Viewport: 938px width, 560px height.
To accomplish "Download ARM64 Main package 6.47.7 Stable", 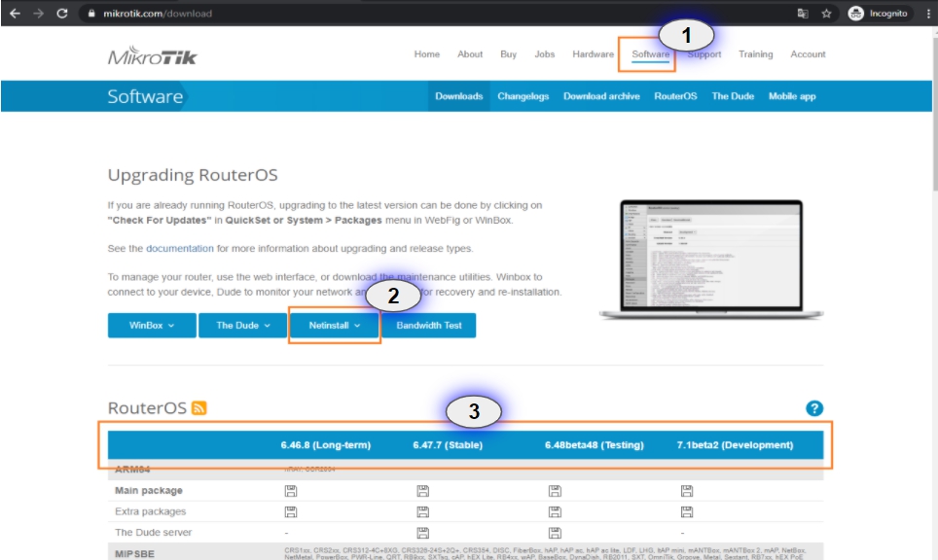I will tap(423, 491).
